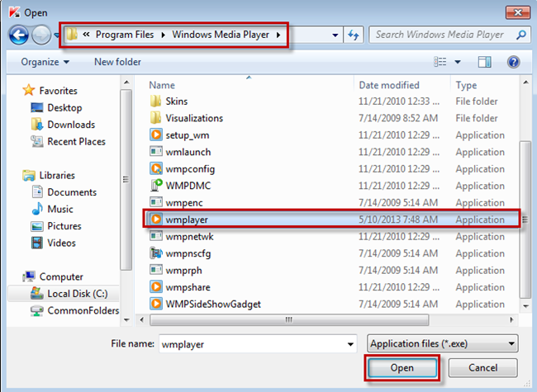
Task: Click the setup_wm application icon
Action: point(156,135)
